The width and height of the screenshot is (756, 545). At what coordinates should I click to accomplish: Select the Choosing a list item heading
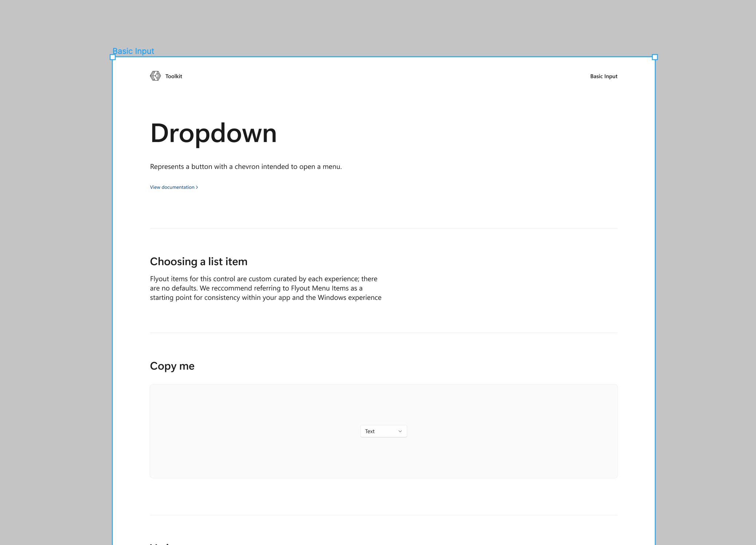pos(198,261)
